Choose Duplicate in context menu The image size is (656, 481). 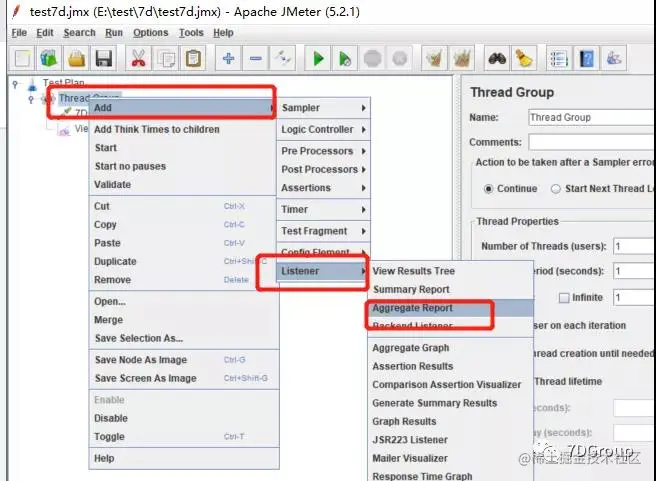pyautogui.click(x=183, y=261)
